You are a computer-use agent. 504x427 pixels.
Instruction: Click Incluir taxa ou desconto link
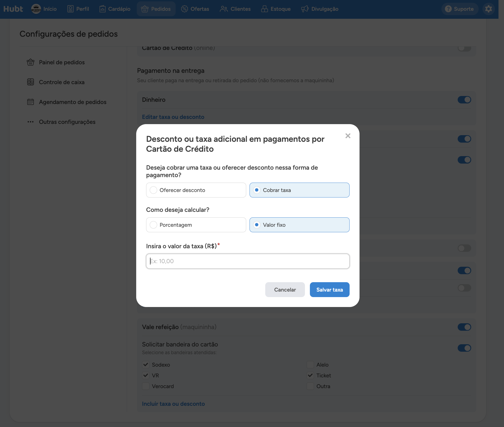click(x=173, y=404)
